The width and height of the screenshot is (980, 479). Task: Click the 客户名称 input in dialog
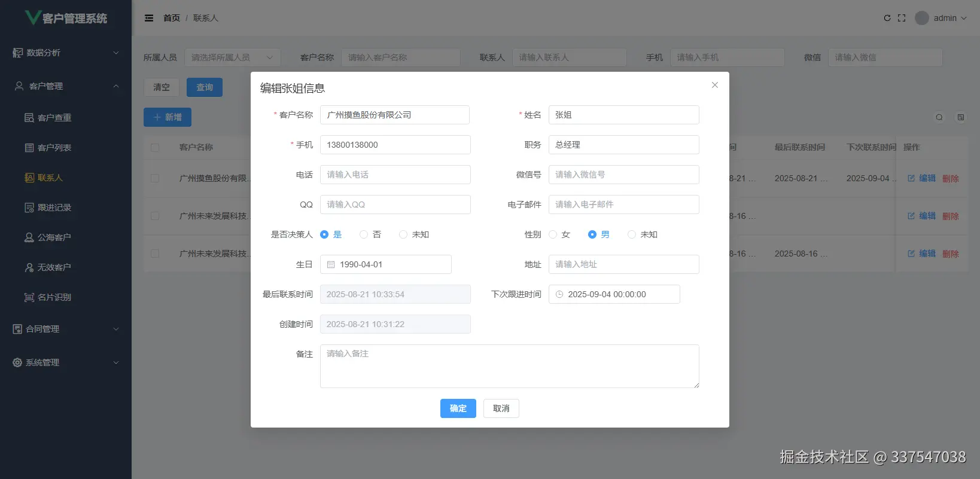395,115
